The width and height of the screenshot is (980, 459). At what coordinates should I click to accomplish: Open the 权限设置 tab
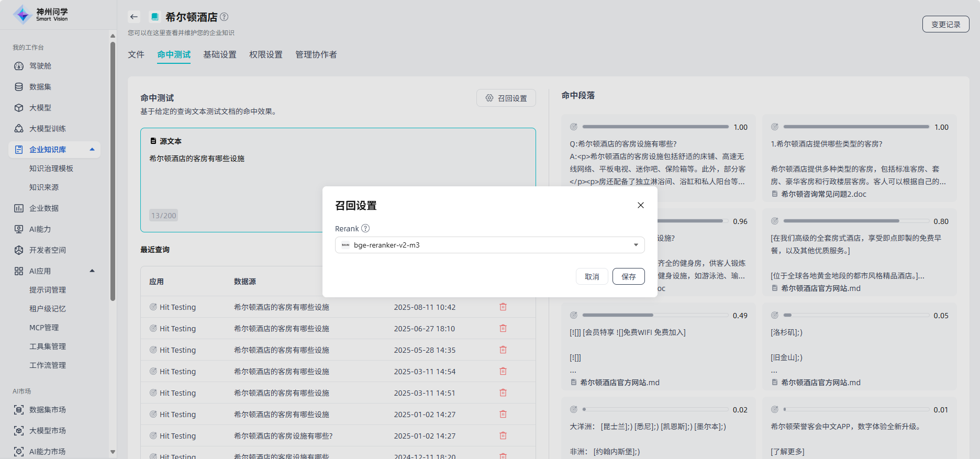point(266,54)
